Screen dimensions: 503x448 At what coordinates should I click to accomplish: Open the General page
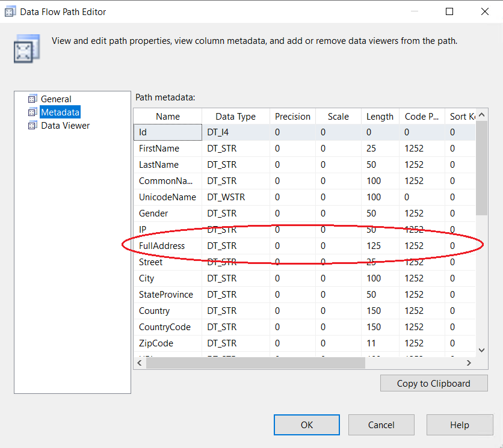coord(56,99)
